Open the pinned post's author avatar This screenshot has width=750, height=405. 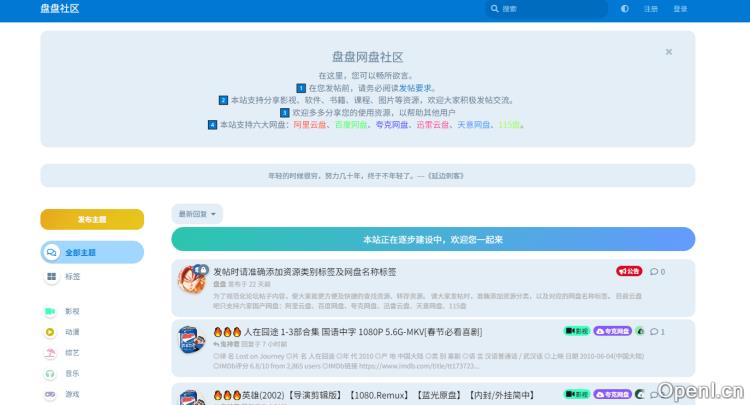pos(191,278)
